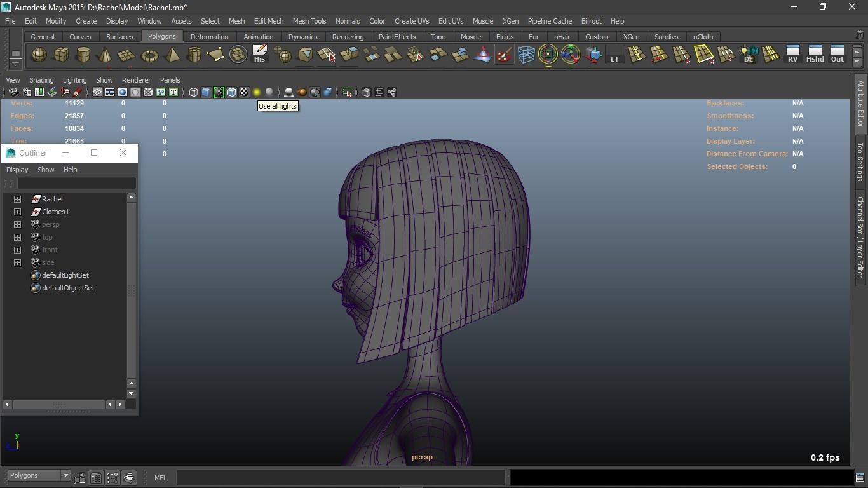Open the Polygons menu set dropdown
This screenshot has height=488, width=868.
point(38,475)
